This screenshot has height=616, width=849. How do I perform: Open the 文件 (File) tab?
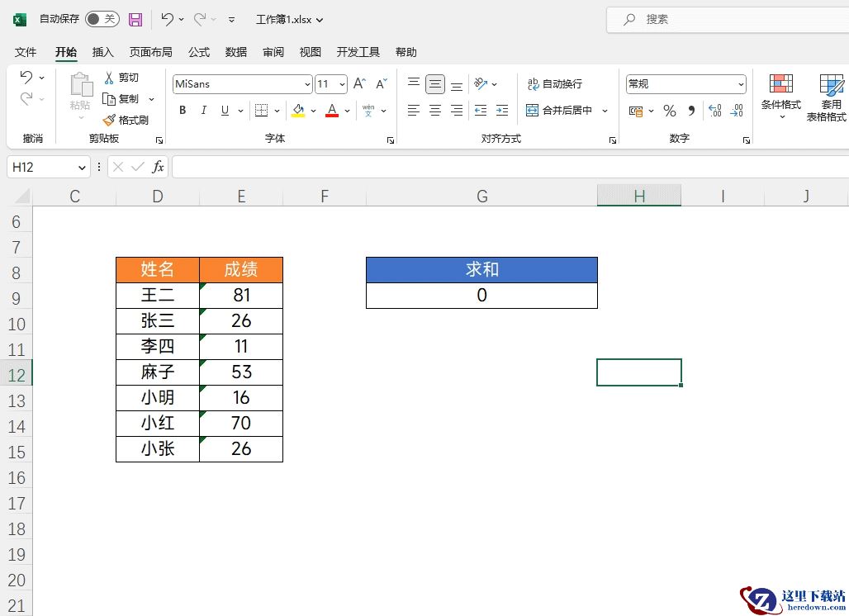(26, 52)
